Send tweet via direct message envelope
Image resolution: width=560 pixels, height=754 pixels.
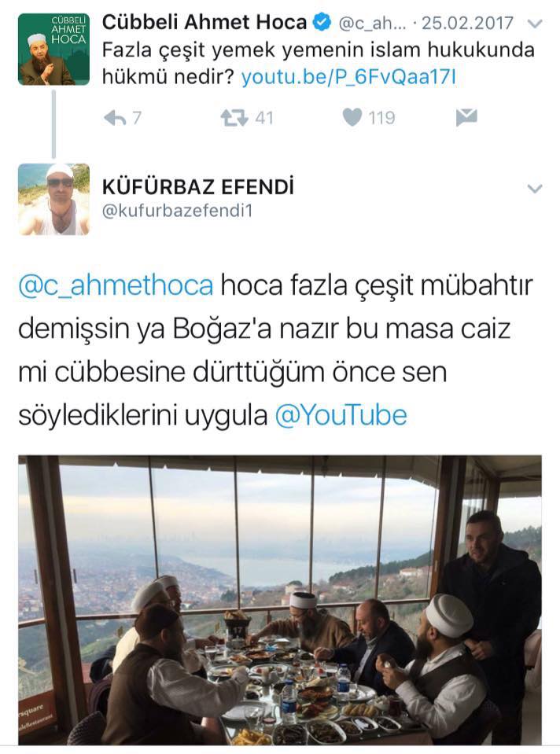[466, 118]
